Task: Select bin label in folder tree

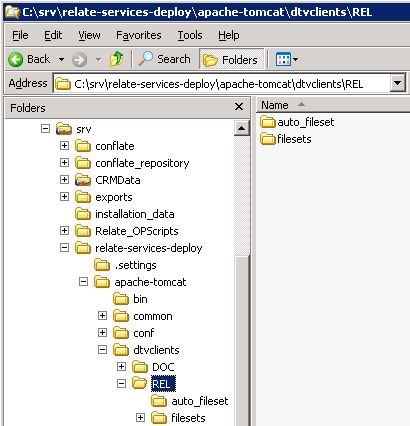Action: click(x=140, y=299)
